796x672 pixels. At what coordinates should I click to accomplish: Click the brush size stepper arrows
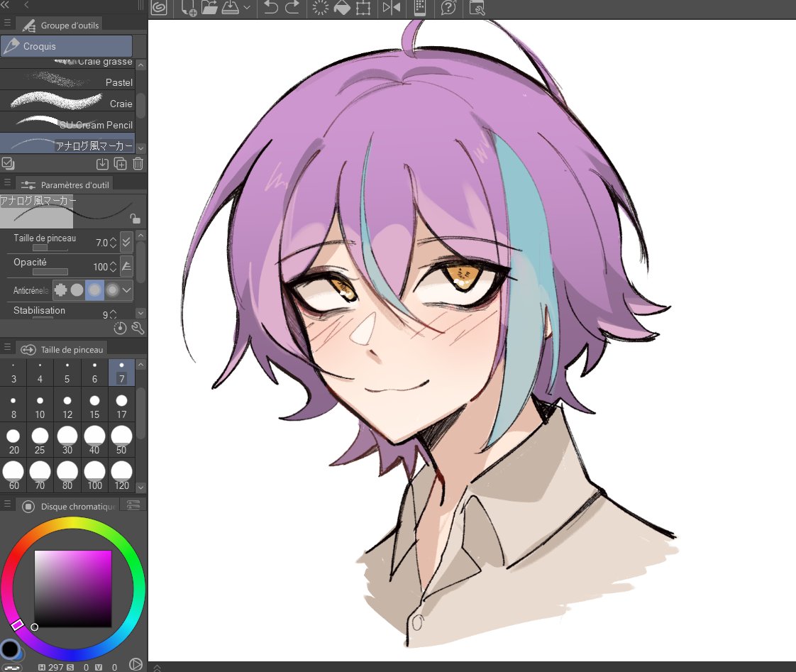(114, 243)
